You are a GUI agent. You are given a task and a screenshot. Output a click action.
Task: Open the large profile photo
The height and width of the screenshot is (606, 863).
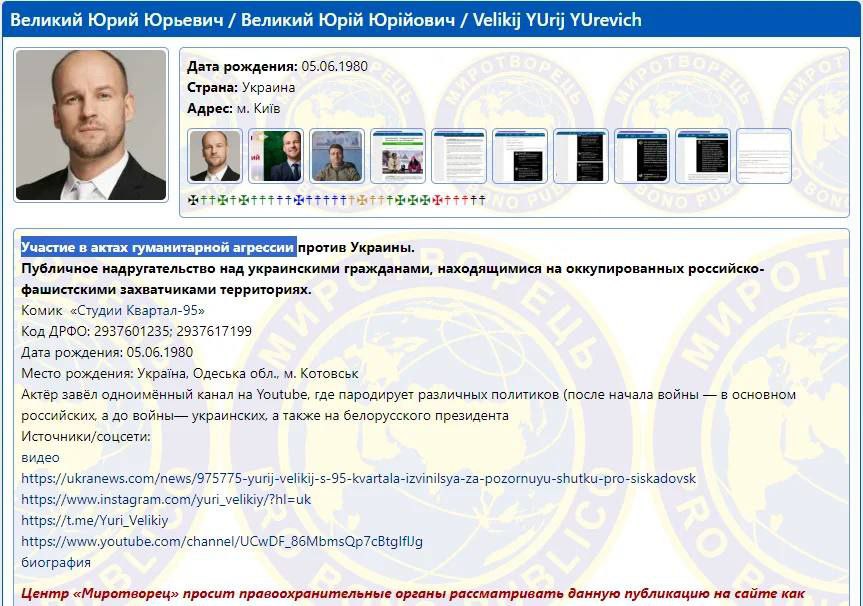point(91,125)
